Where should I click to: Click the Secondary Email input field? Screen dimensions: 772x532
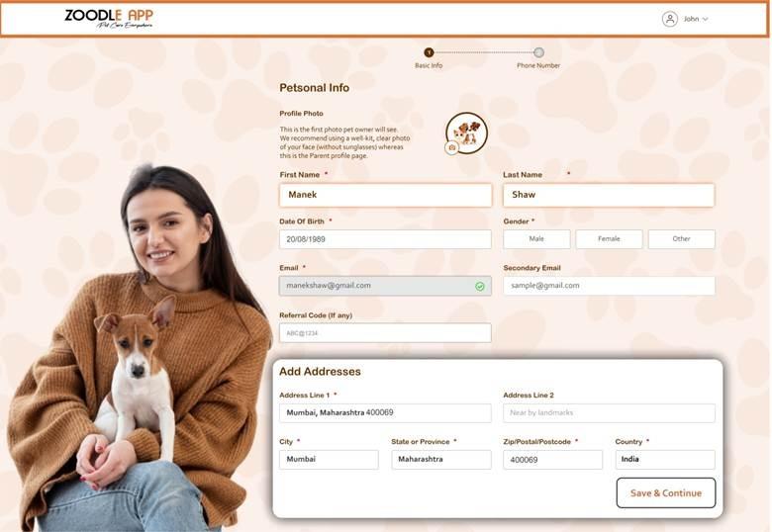point(609,286)
